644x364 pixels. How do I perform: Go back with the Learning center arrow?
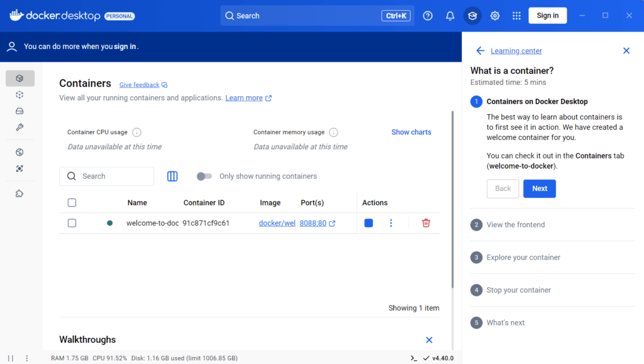[x=480, y=50]
